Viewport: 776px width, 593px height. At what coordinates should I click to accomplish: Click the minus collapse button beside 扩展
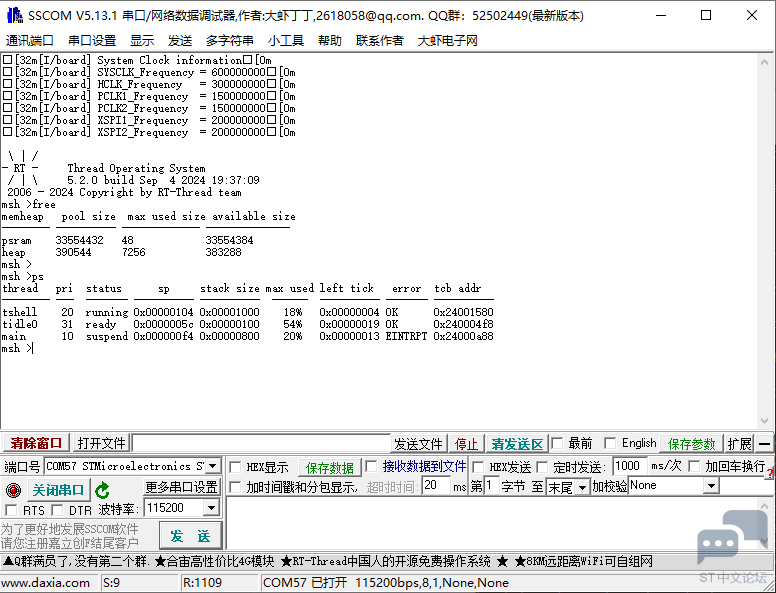764,444
